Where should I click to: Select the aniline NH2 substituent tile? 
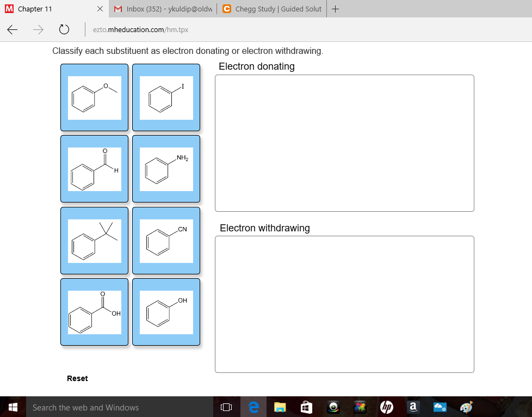pos(166,169)
